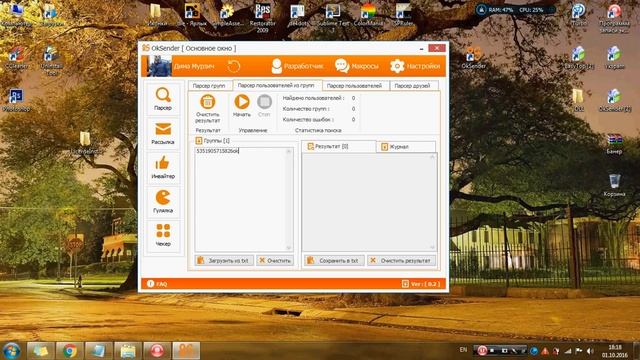Open Настройки gear in the header
The height and width of the screenshot is (360, 640).
(x=415, y=66)
